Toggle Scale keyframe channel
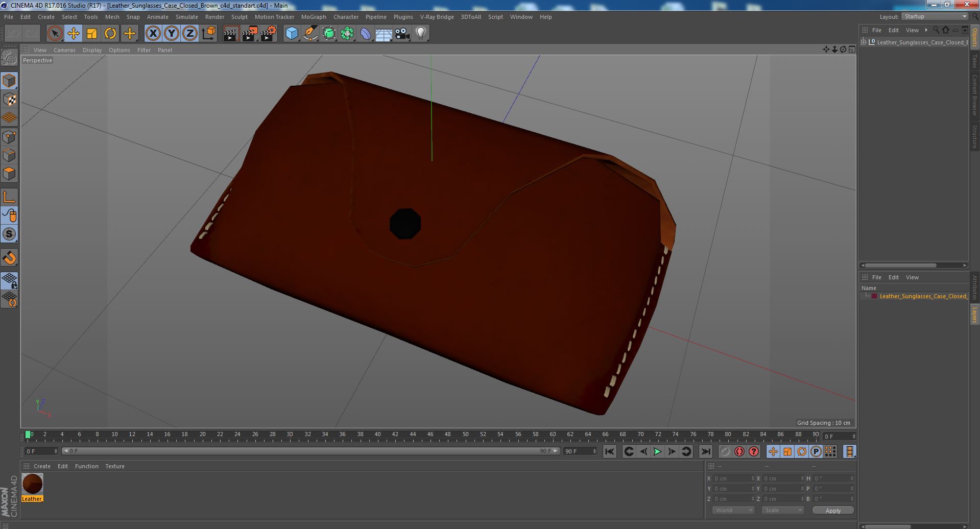 point(787,451)
